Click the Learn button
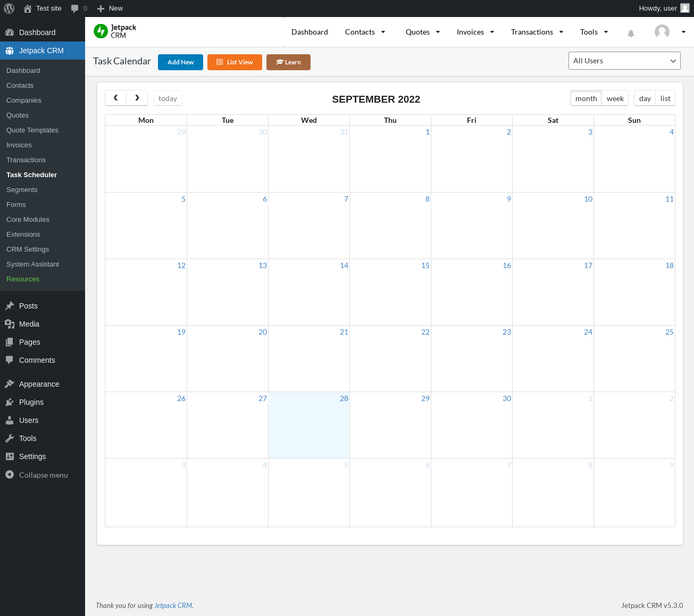Image resolution: width=694 pixels, height=616 pixels. click(288, 62)
